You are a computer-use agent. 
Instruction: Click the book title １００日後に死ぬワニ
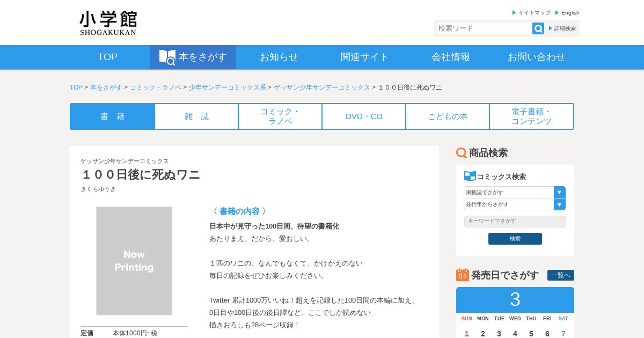click(x=141, y=175)
